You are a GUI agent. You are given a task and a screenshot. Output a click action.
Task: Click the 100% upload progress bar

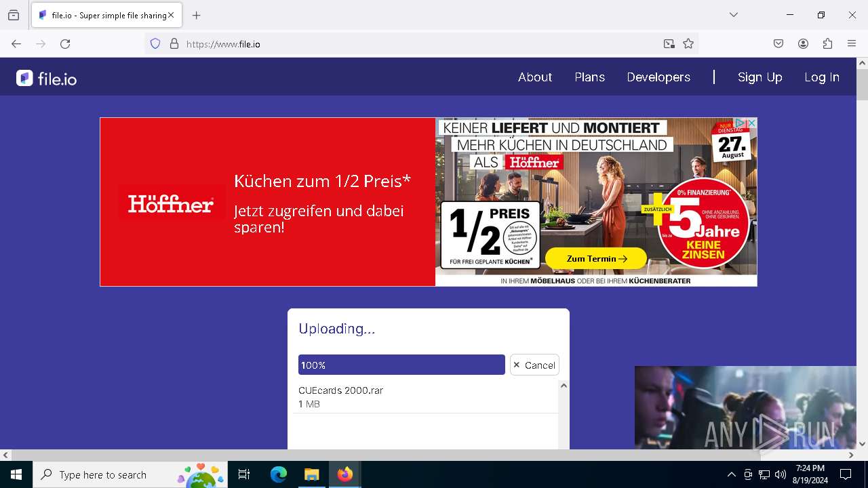click(401, 365)
